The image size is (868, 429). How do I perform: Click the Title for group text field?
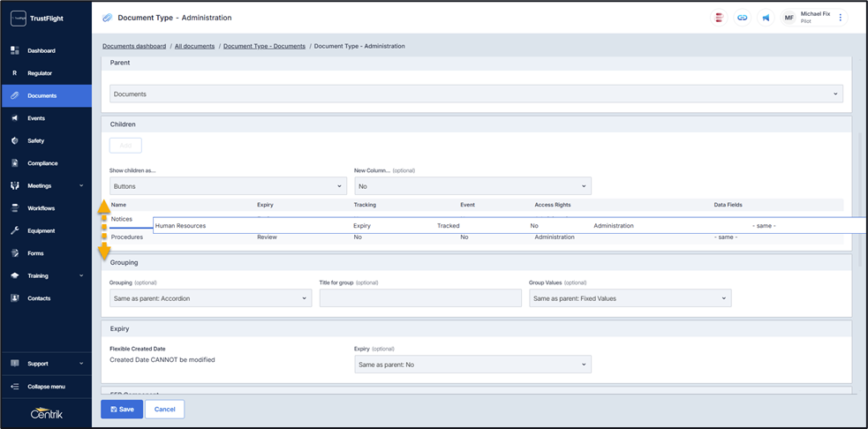tap(420, 298)
